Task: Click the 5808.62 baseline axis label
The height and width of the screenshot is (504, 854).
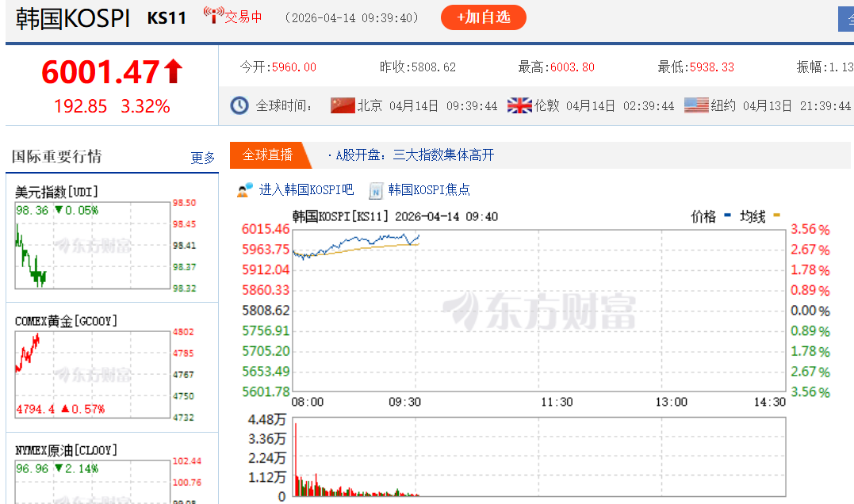Action: [x=266, y=311]
